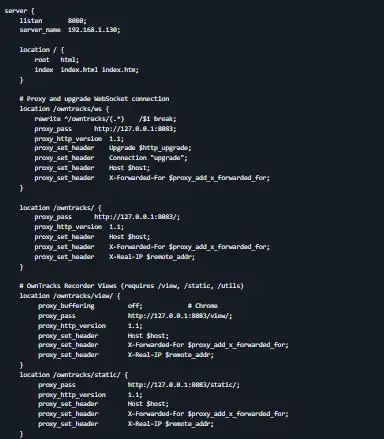Click the "location /owntracks/static/ {" line
Screen dimensions: 384x439
74,375
